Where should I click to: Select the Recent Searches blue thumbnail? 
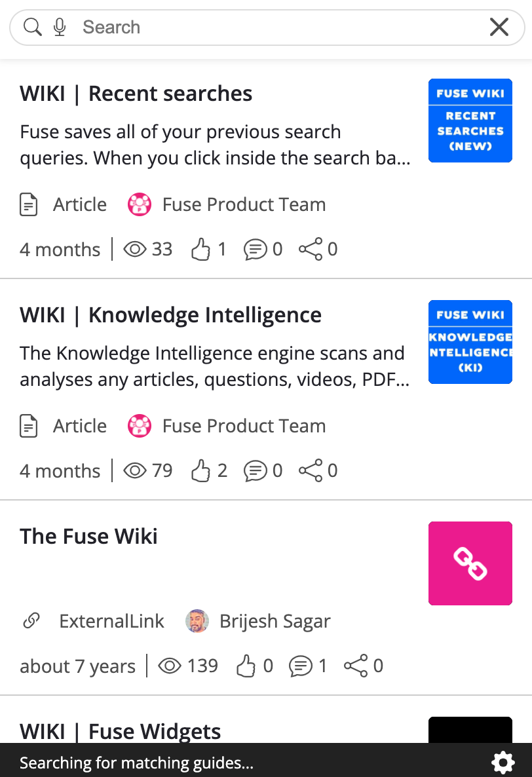tap(470, 121)
